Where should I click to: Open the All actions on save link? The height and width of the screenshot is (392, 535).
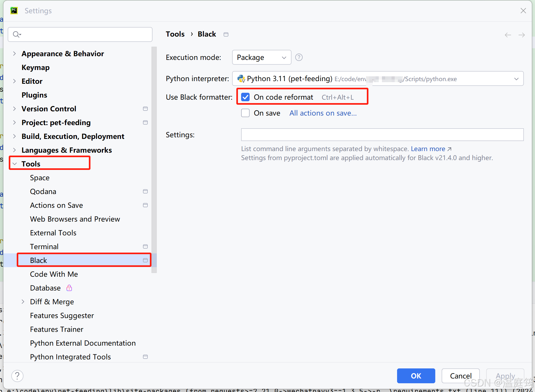(323, 113)
